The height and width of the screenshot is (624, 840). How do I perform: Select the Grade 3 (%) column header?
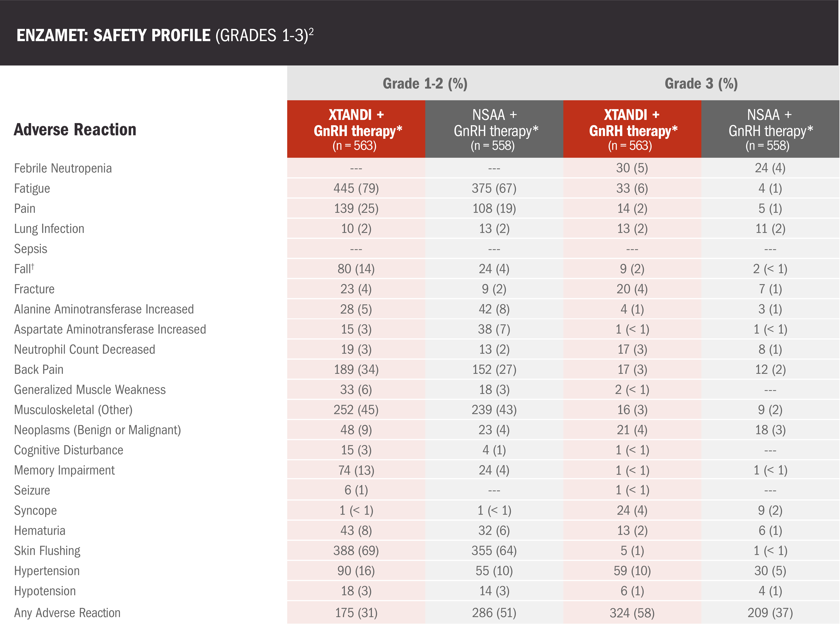pyautogui.click(x=701, y=84)
